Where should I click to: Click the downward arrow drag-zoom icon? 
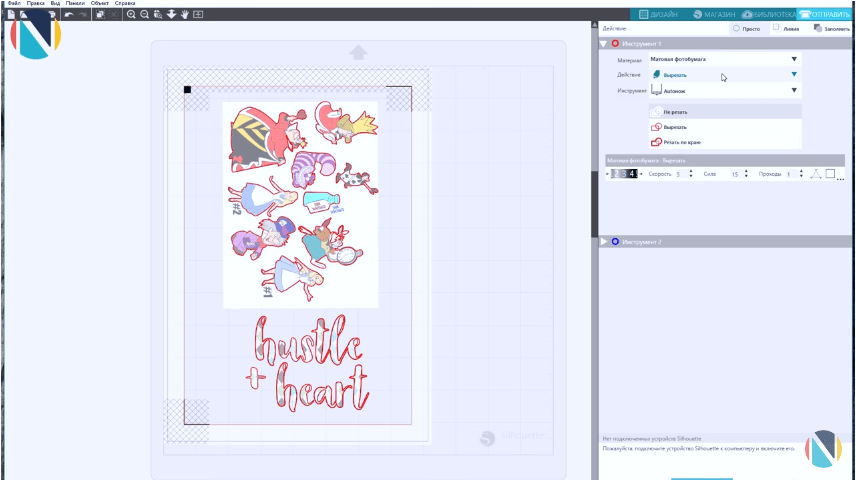(171, 14)
